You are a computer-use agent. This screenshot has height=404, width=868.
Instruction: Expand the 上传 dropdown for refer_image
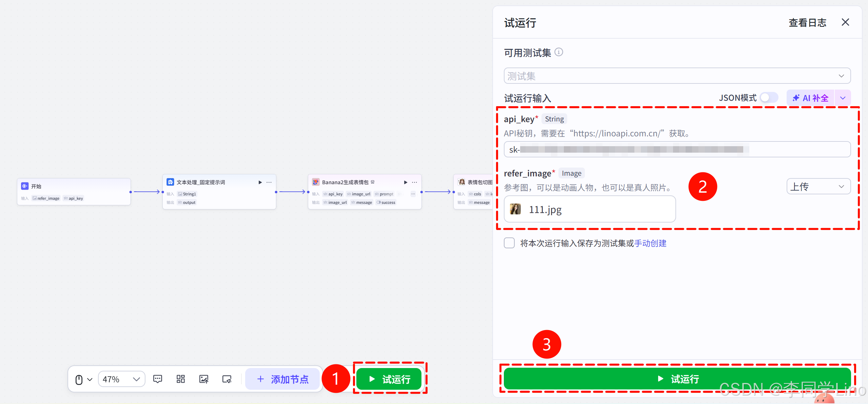click(818, 187)
